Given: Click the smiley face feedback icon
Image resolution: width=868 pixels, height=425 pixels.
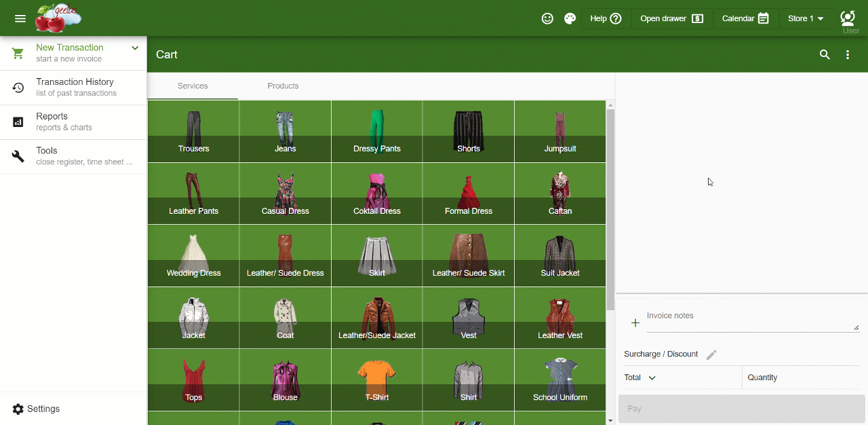Looking at the screenshot, I should (x=547, y=18).
